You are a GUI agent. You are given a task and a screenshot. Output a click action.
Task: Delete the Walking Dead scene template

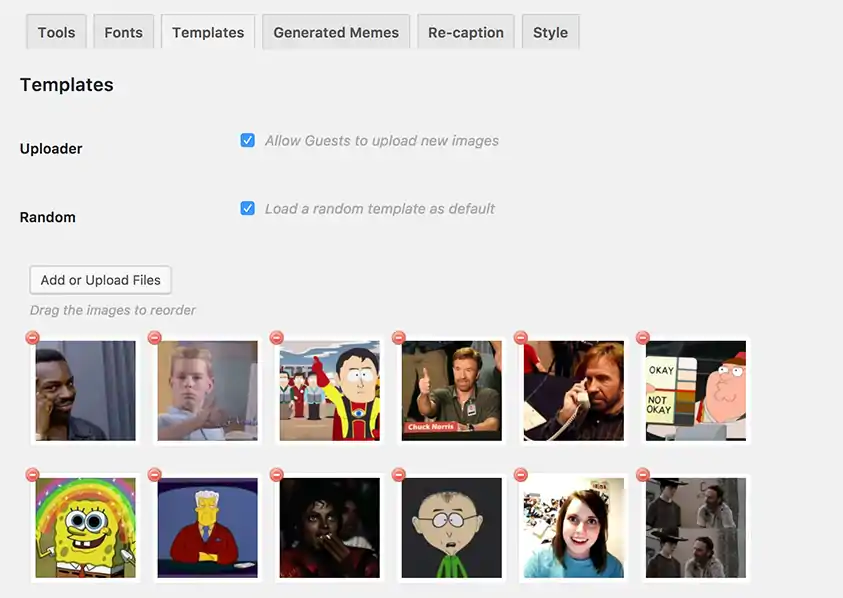pos(642,475)
